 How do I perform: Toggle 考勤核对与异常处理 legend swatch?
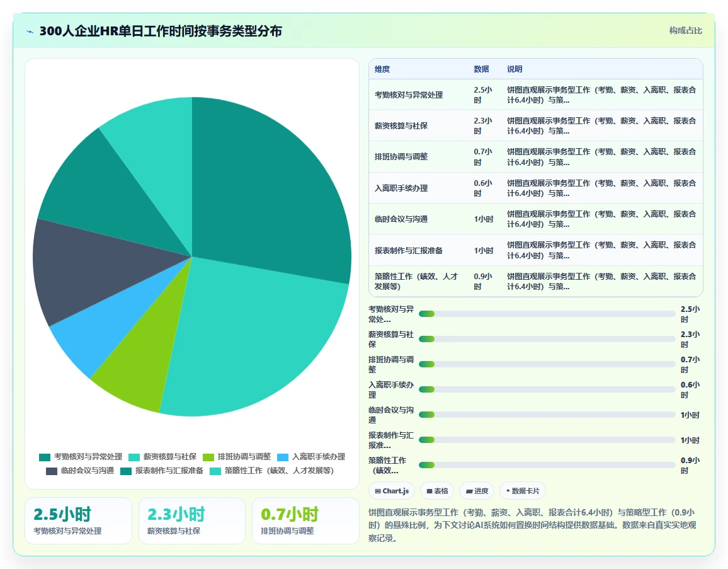[x=45, y=457]
